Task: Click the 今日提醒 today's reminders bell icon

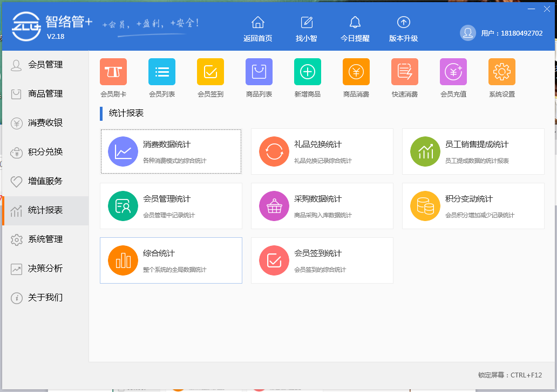Action: click(x=355, y=27)
